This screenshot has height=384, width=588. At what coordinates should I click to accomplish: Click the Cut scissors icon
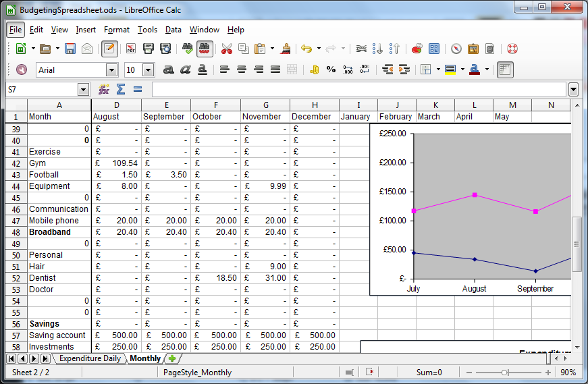(227, 49)
